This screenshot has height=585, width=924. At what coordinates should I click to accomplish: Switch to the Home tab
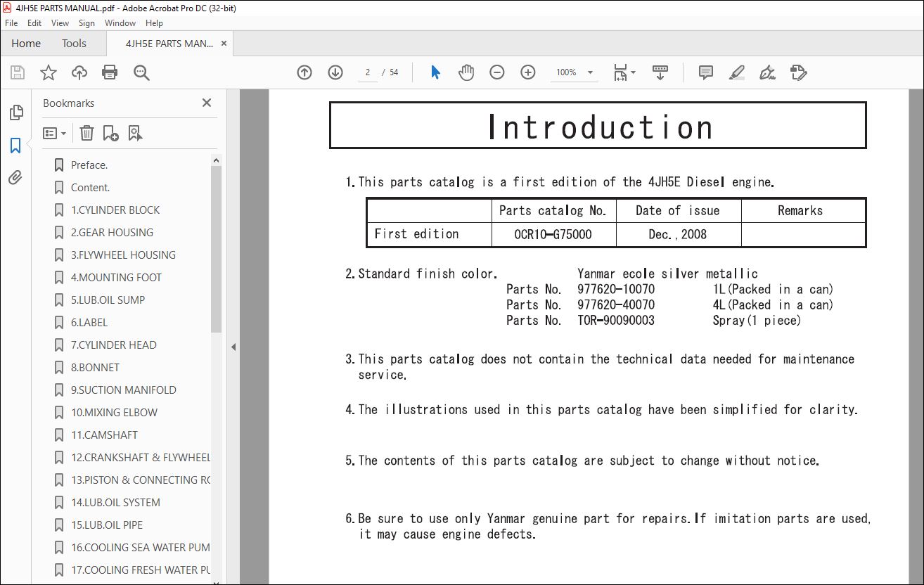26,44
